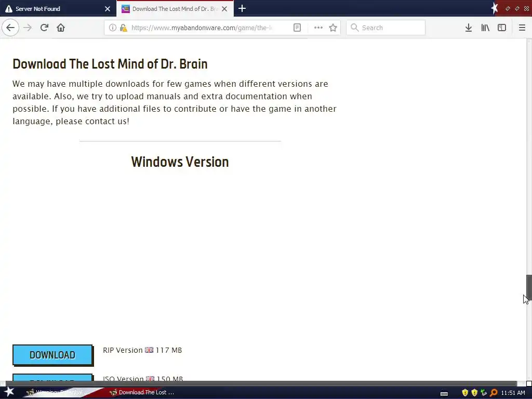Open the page actions three-dots menu
532x399 pixels.
click(318, 28)
